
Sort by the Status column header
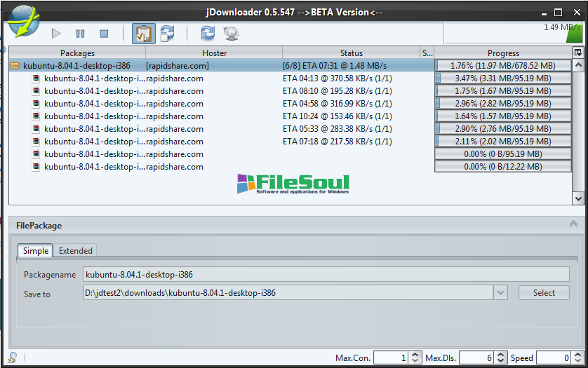[x=352, y=53]
